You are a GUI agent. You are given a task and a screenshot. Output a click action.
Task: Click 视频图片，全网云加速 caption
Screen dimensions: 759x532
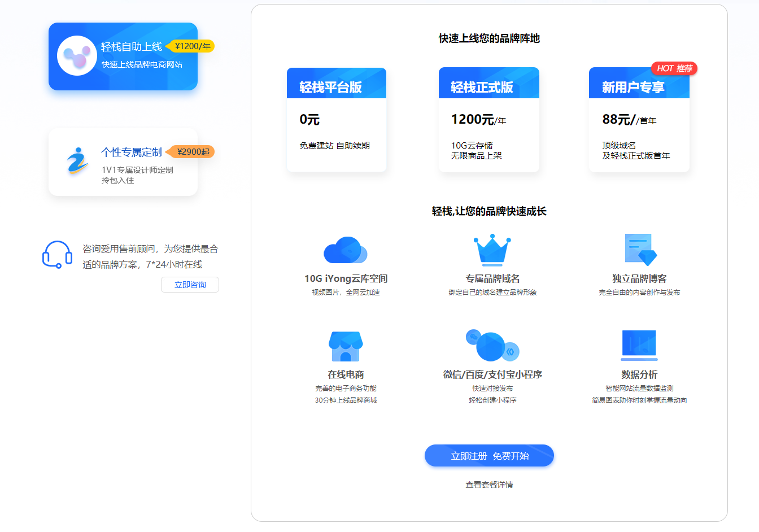click(x=346, y=293)
